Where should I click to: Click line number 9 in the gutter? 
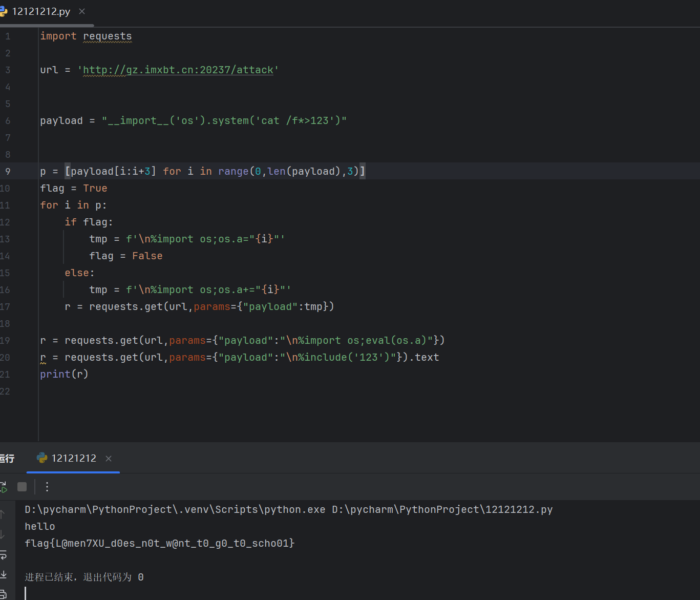click(x=8, y=171)
